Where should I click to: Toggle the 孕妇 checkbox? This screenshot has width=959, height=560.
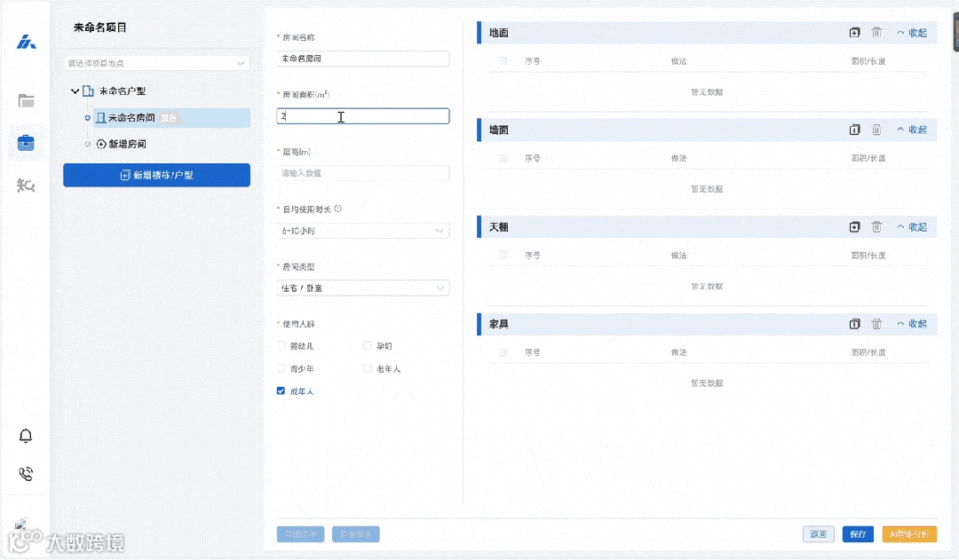click(367, 345)
